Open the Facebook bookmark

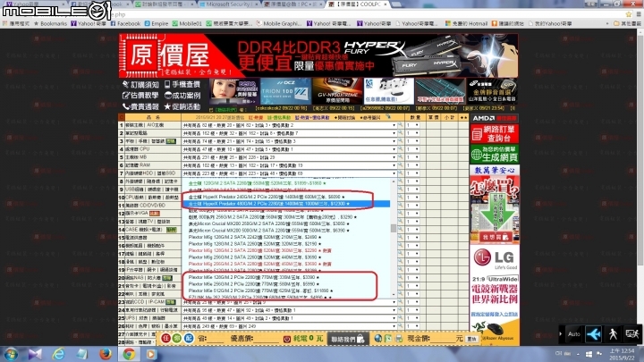point(126,23)
